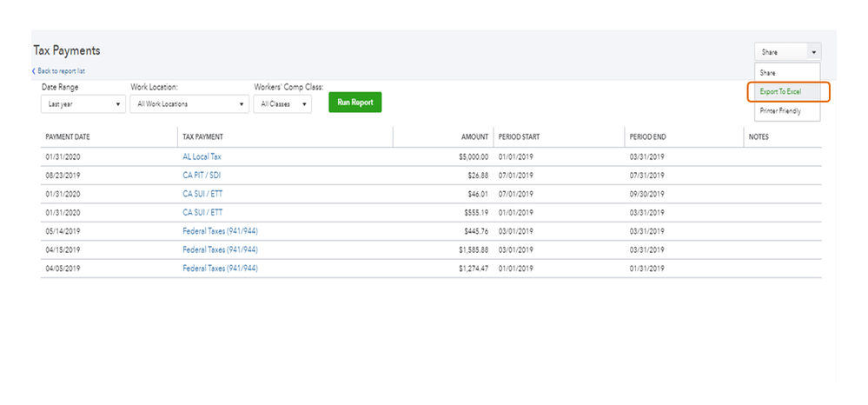Click the Back to report list link

60,71
